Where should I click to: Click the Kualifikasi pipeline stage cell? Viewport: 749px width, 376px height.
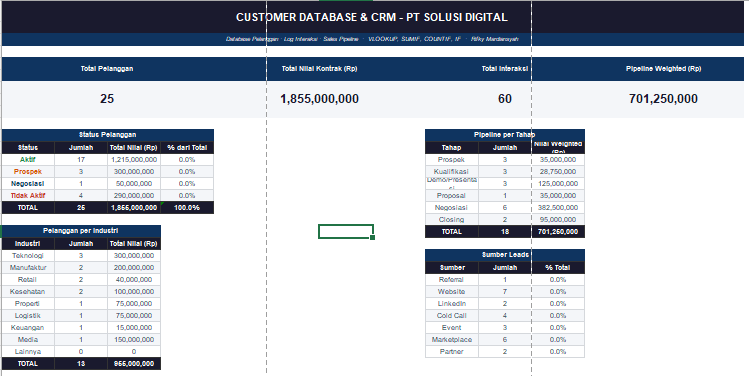coord(451,172)
